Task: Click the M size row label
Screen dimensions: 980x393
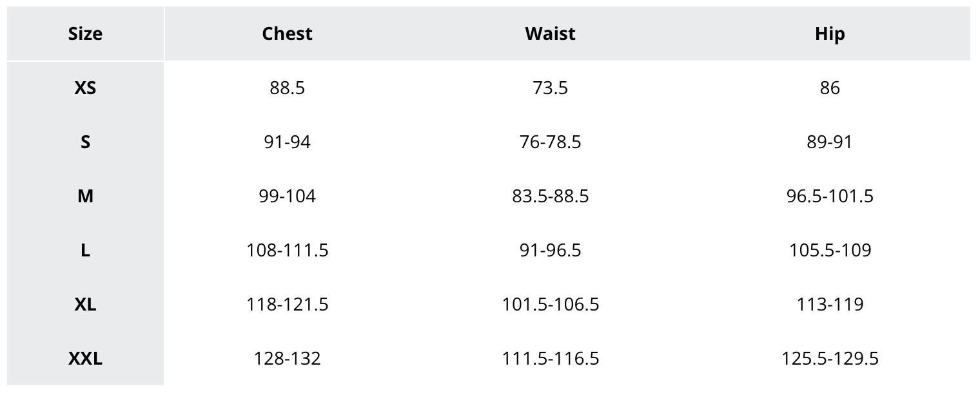Action: coord(85,196)
